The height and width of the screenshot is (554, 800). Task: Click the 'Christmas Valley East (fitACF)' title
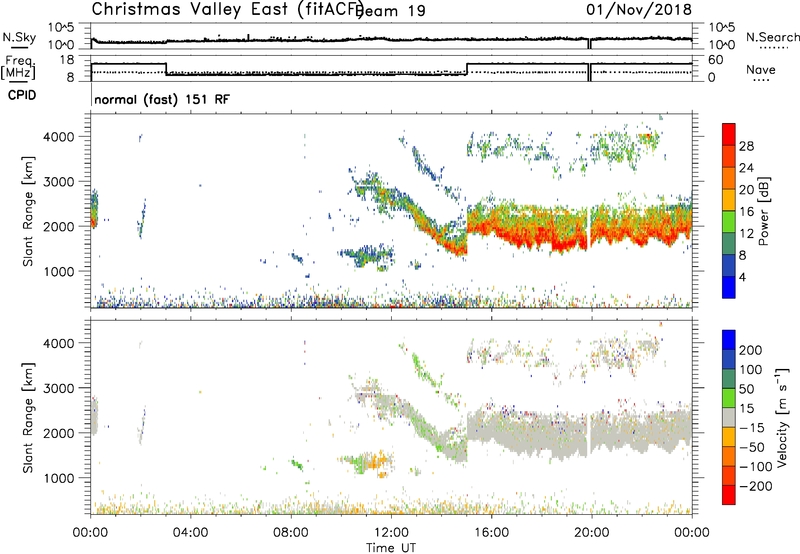click(x=228, y=9)
